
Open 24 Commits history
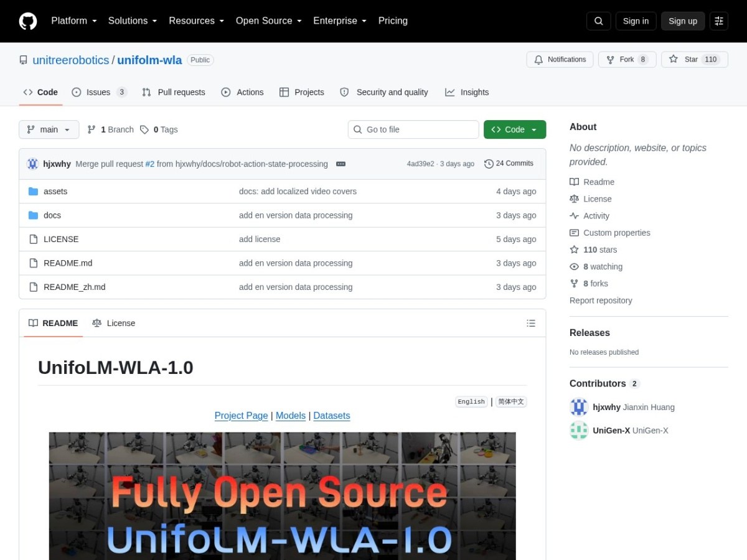coord(509,164)
